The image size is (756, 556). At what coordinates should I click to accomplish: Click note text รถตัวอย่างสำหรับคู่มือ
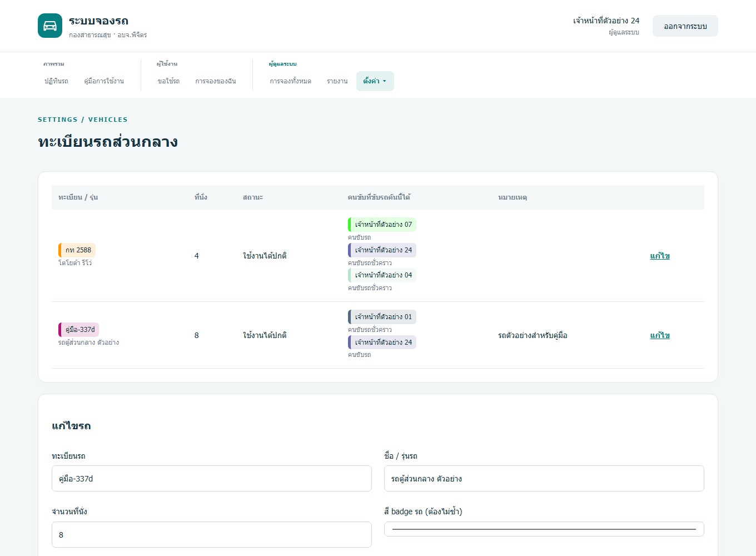point(533,335)
